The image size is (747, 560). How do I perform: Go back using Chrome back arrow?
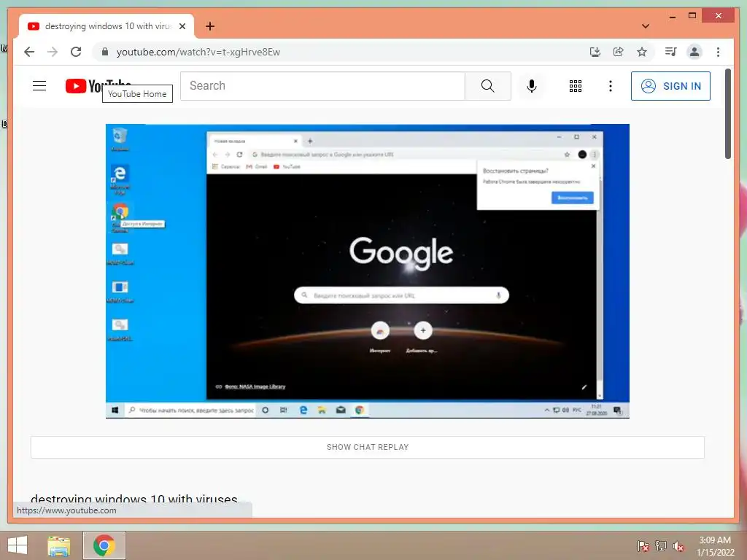point(29,52)
